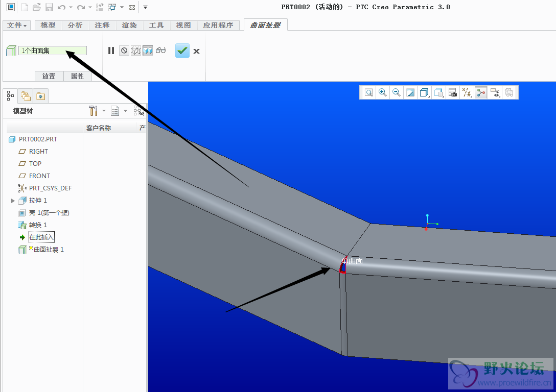Click the 1个曲面集 collector field
The image size is (556, 392).
click(53, 51)
